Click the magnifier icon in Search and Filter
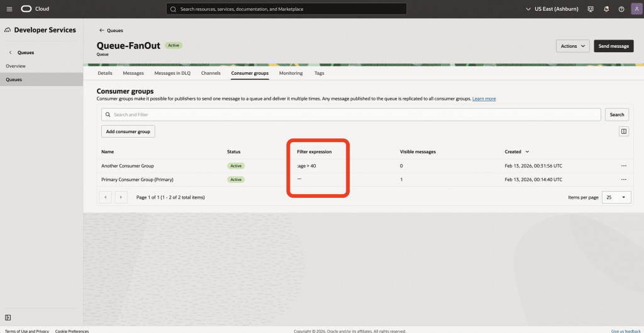The height and width of the screenshot is (333, 644). pyautogui.click(x=108, y=114)
